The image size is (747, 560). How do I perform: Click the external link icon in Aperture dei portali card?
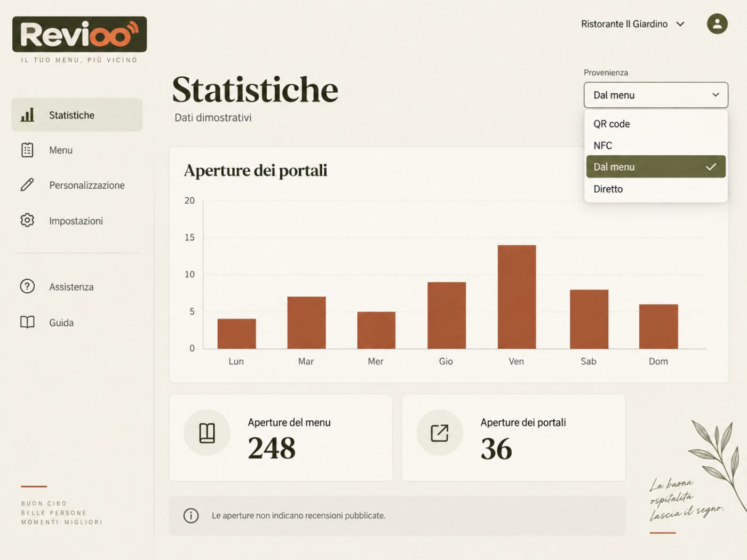click(x=440, y=433)
